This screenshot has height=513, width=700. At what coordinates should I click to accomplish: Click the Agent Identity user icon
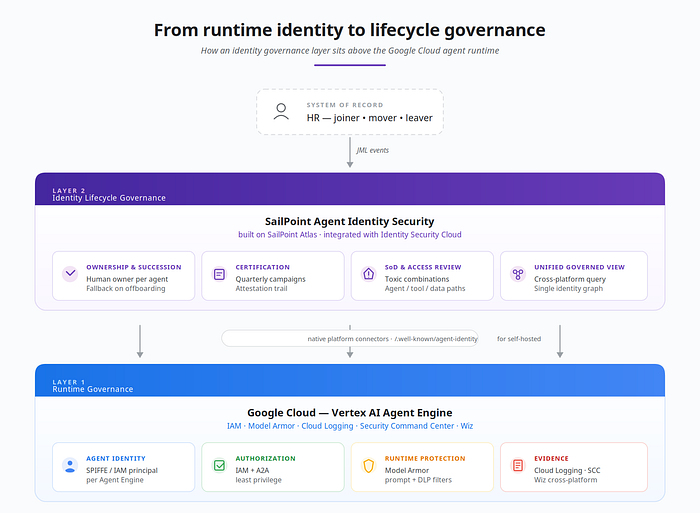[70, 465]
